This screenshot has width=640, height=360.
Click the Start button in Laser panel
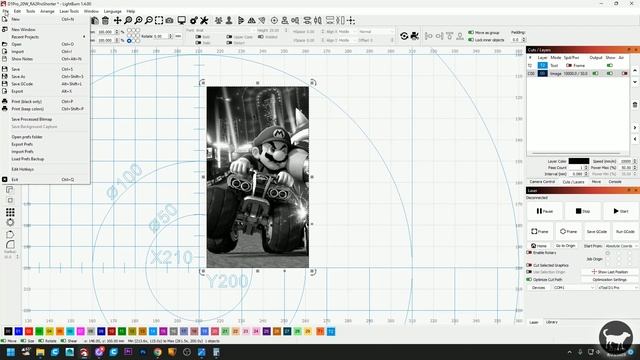pyautogui.click(x=620, y=211)
